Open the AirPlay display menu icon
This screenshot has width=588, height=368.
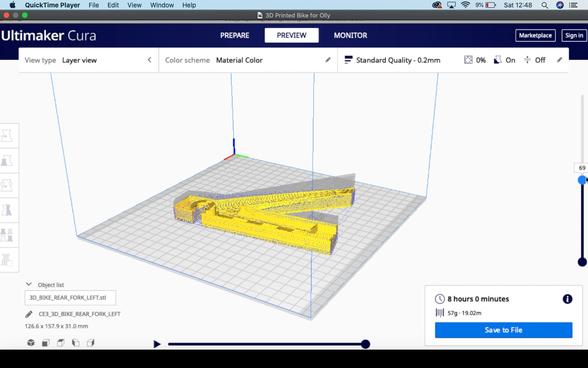click(452, 5)
